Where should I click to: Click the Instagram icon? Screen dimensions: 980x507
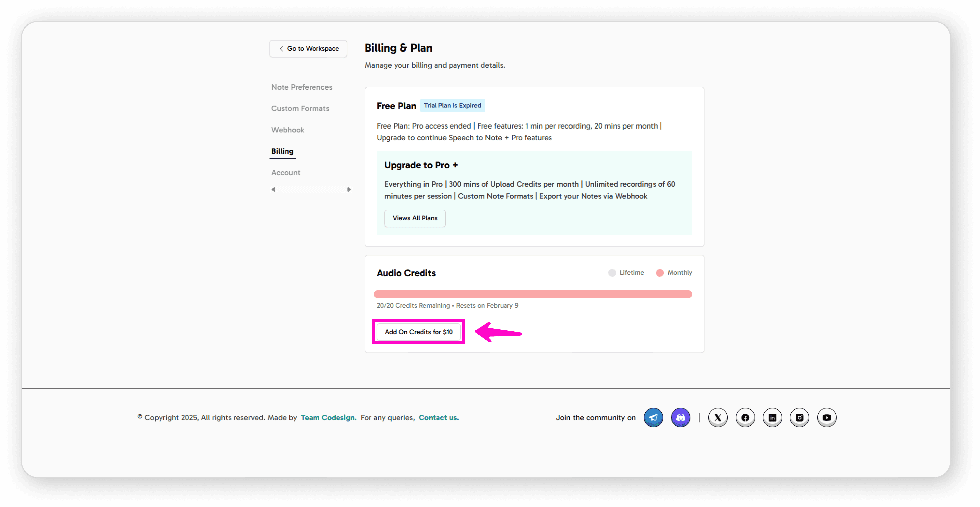799,418
